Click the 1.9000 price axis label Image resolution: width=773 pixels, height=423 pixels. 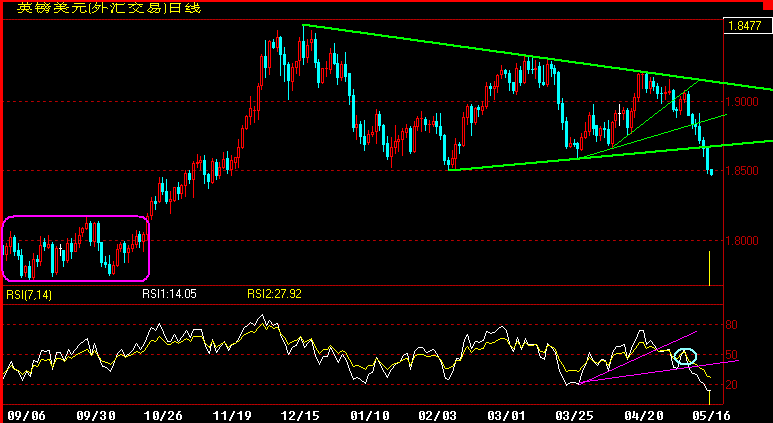click(x=742, y=102)
